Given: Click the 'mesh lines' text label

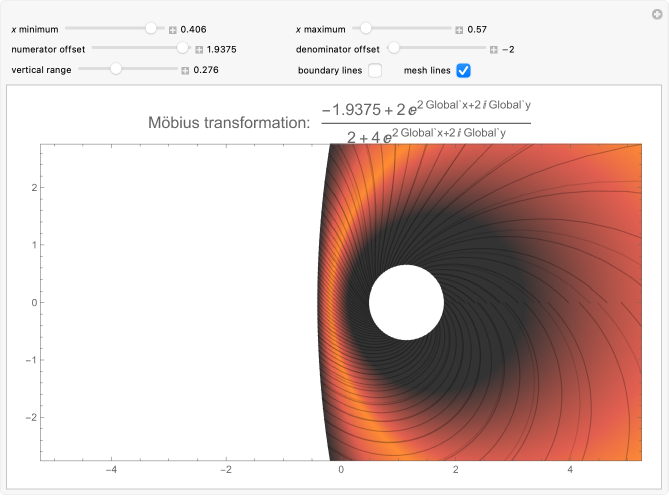Looking at the screenshot, I should pos(427,70).
